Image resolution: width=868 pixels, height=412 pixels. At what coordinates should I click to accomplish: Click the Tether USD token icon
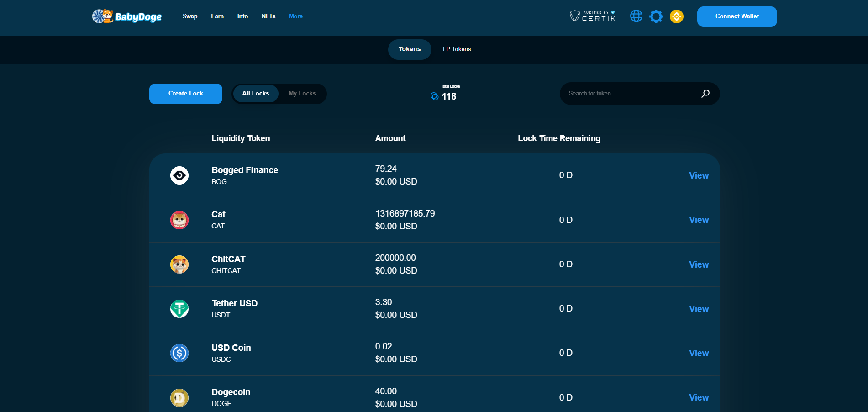[179, 309]
